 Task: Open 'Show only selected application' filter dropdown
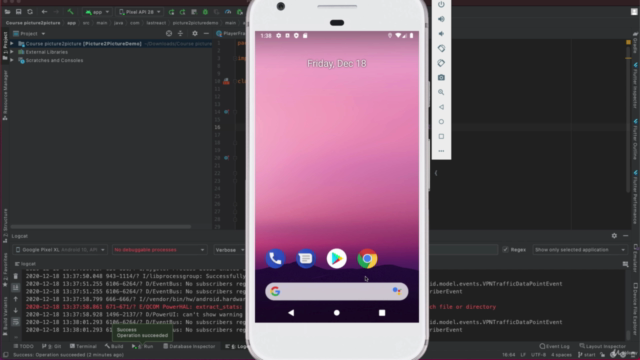[580, 250]
